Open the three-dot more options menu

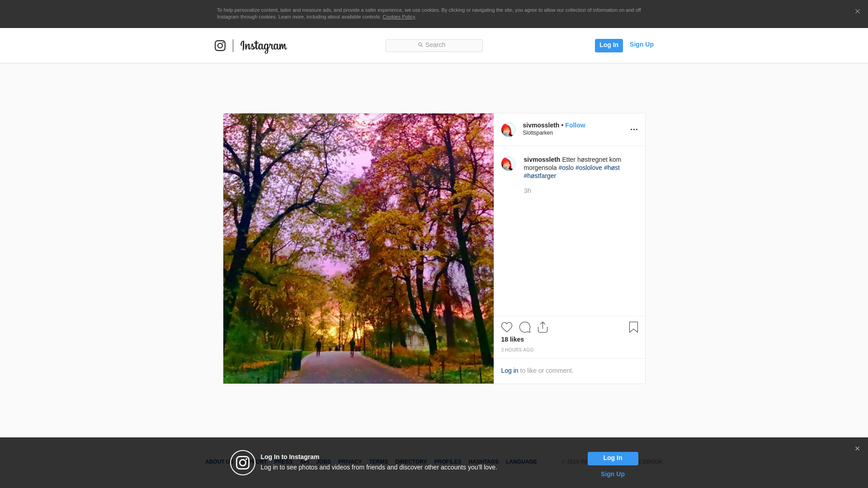(x=634, y=130)
